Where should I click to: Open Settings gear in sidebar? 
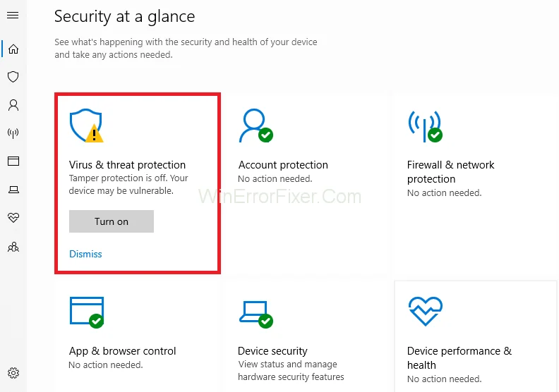coord(13,373)
